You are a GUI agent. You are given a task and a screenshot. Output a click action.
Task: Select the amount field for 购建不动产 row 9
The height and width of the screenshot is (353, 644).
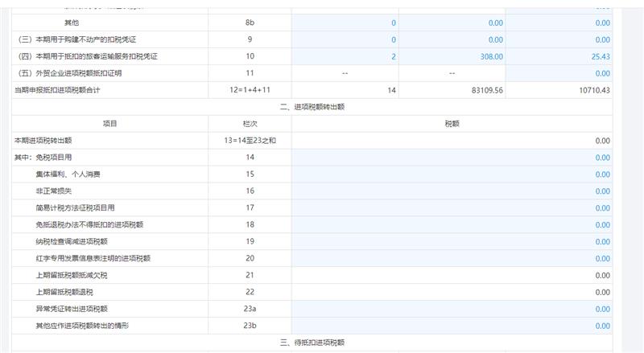[452, 39]
